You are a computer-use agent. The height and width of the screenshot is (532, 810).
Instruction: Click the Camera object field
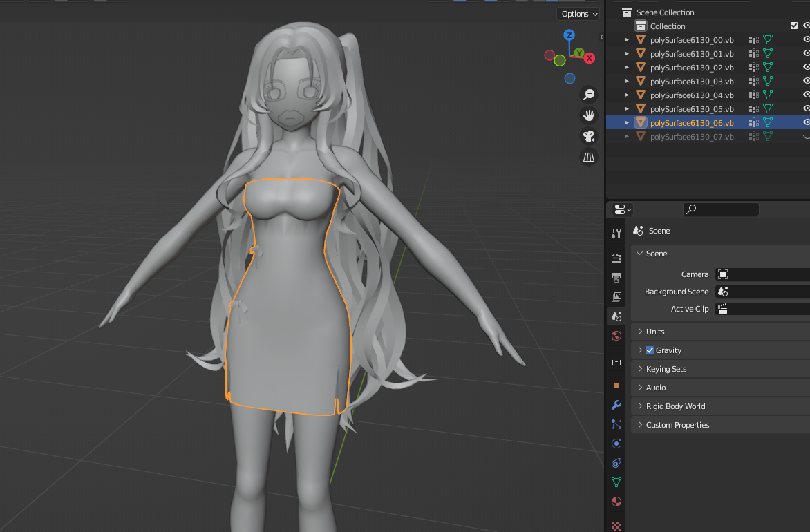pos(762,274)
